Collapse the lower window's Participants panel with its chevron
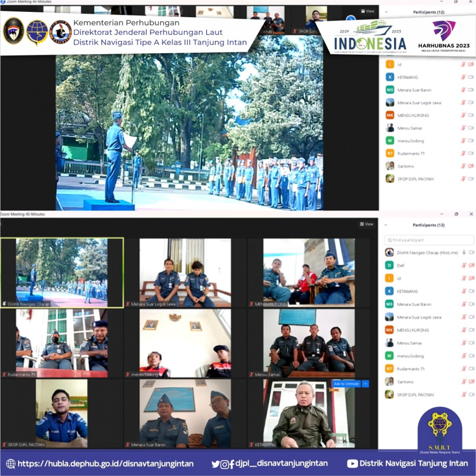The width and height of the screenshot is (476, 476). (x=386, y=225)
